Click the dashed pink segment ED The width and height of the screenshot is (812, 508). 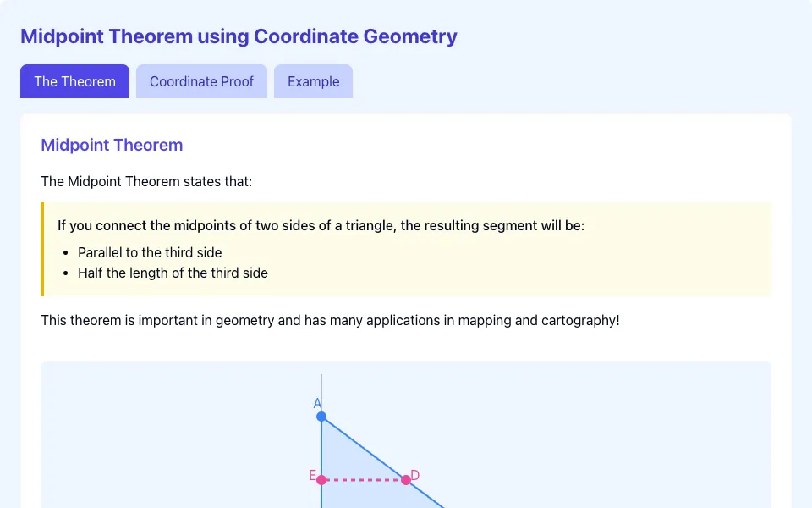click(364, 480)
